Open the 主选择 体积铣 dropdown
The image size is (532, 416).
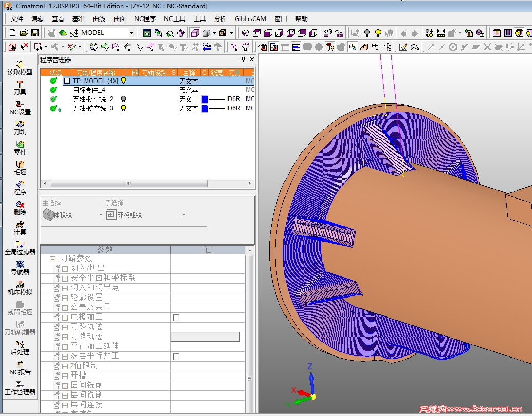tap(101, 214)
